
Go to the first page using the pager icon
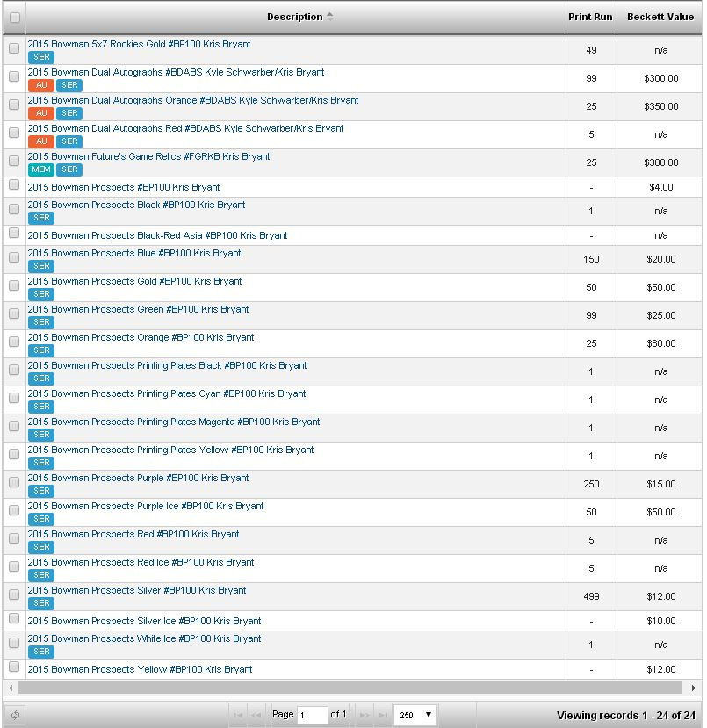pos(238,715)
